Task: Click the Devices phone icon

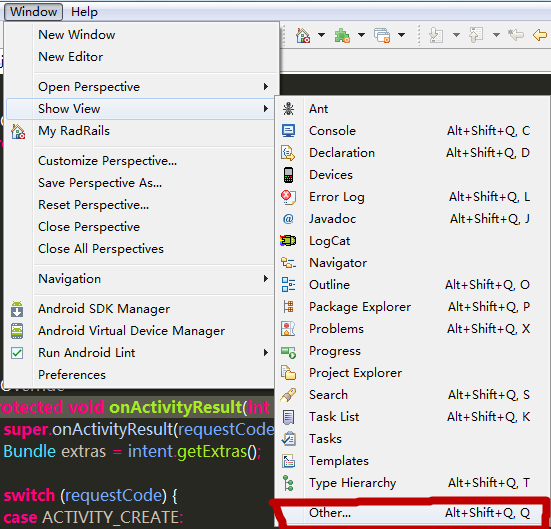Action: (x=289, y=175)
